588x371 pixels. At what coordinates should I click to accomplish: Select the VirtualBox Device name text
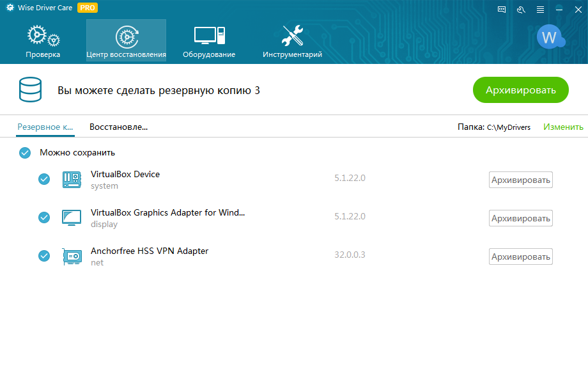point(125,174)
